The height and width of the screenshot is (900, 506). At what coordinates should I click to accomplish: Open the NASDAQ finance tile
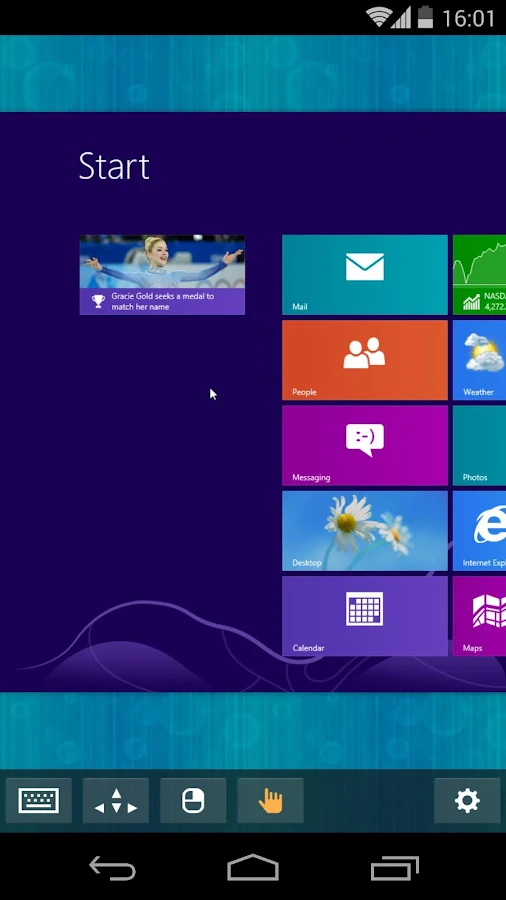pyautogui.click(x=480, y=275)
